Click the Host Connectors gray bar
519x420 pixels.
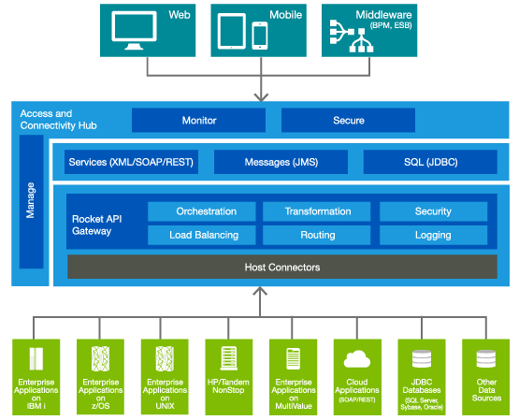point(282,267)
